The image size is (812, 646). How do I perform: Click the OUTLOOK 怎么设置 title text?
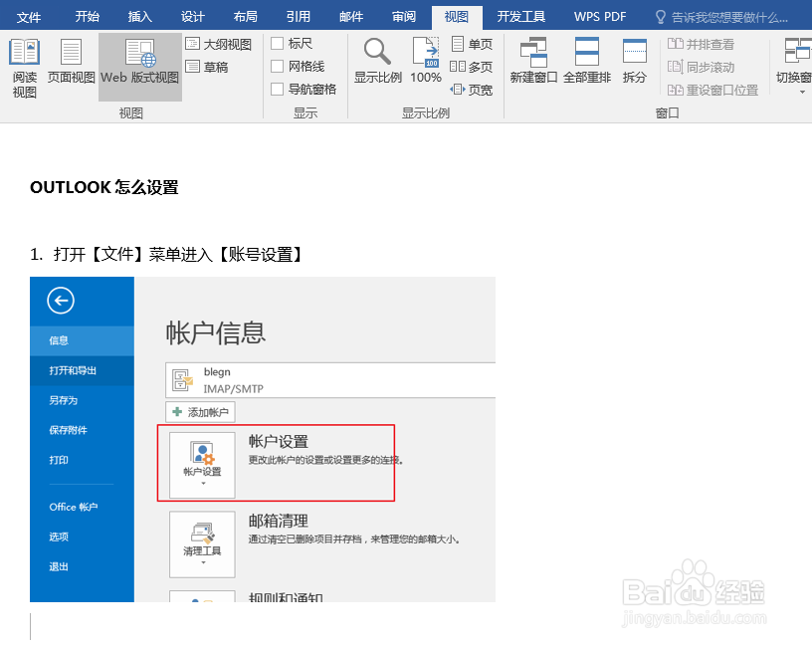(104, 187)
